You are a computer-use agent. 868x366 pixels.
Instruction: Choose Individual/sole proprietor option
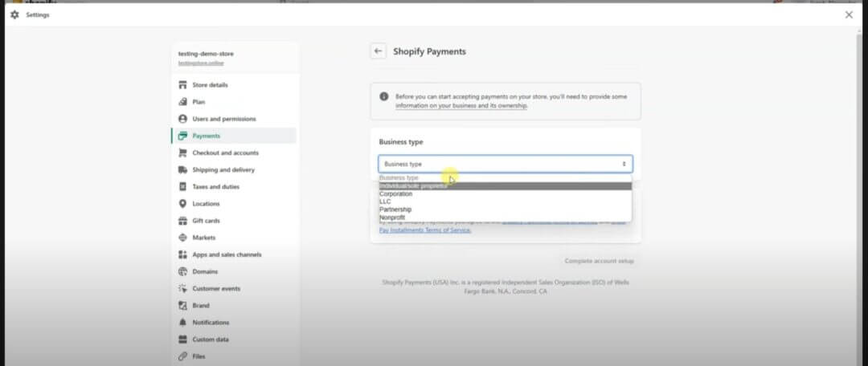(505, 186)
